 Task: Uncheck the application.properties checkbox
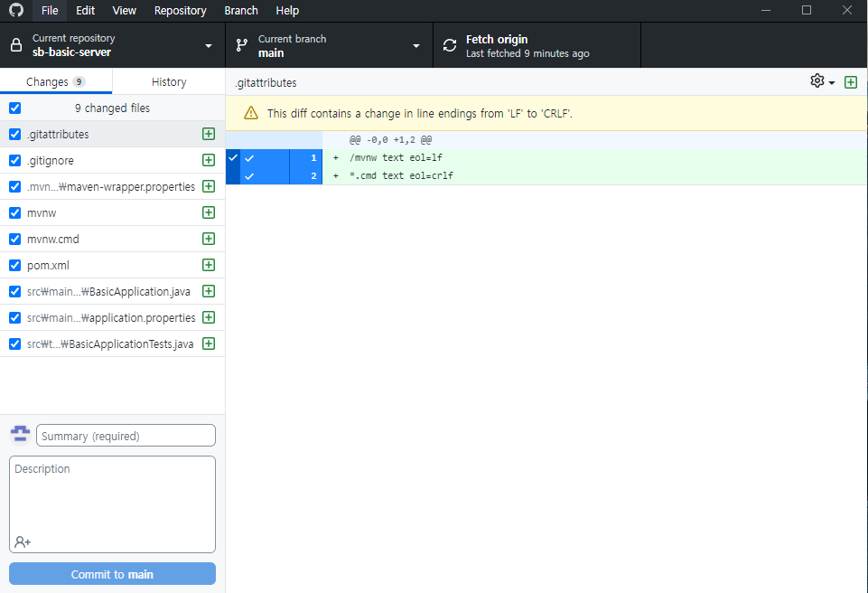tap(15, 317)
